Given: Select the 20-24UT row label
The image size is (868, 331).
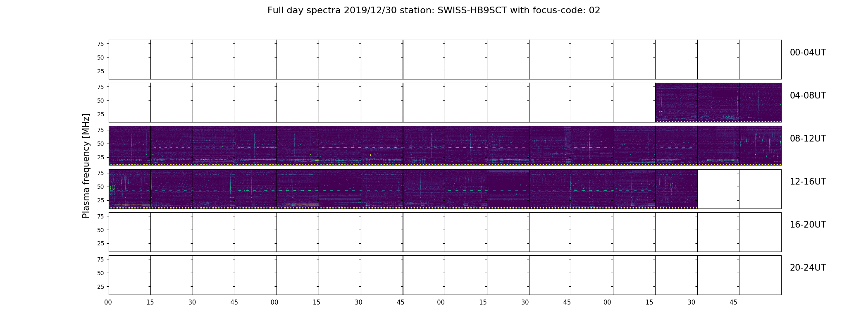Looking at the screenshot, I should (x=808, y=268).
